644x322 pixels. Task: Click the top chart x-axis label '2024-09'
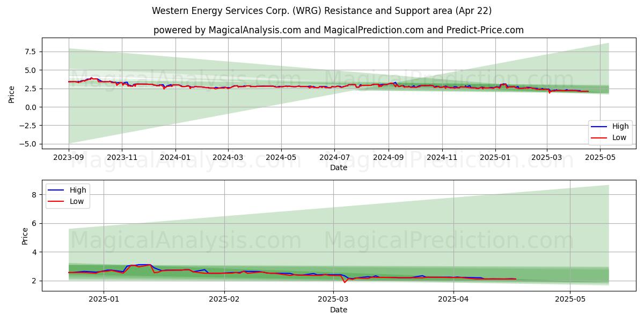tap(389, 158)
